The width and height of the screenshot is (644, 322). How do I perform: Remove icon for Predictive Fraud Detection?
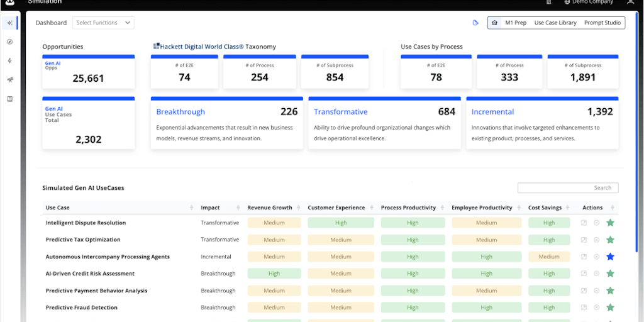tap(596, 307)
